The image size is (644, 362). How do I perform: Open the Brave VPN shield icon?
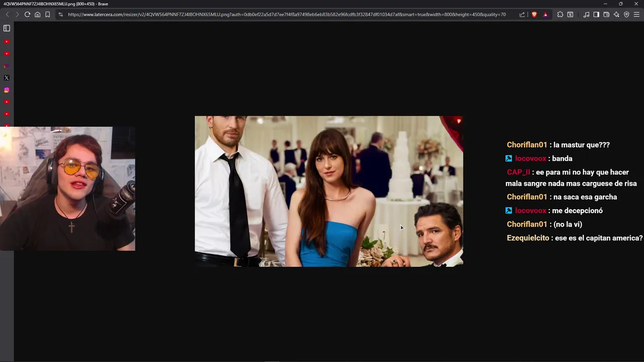tap(626, 15)
